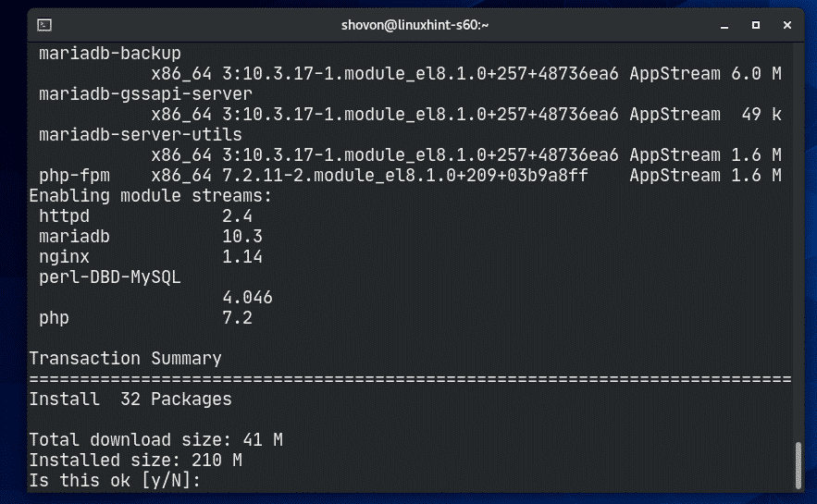Click the "Transaction Summary" heading
This screenshot has width=817, height=504.
click(125, 358)
